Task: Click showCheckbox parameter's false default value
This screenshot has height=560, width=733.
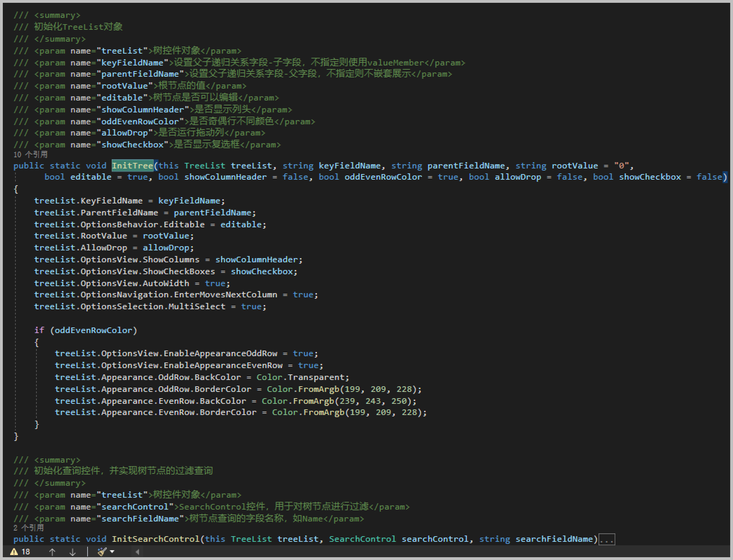Action: (x=709, y=177)
